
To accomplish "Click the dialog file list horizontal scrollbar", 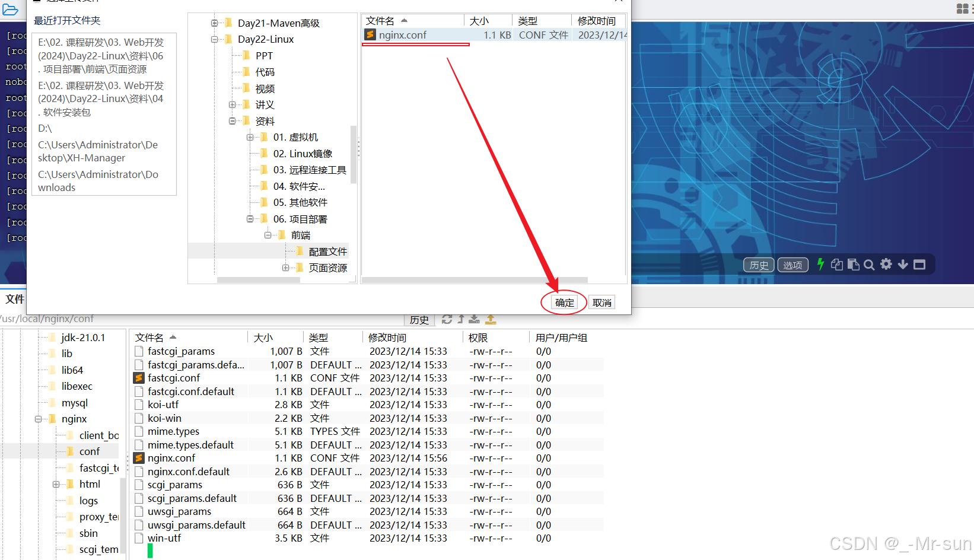I will tap(475, 280).
